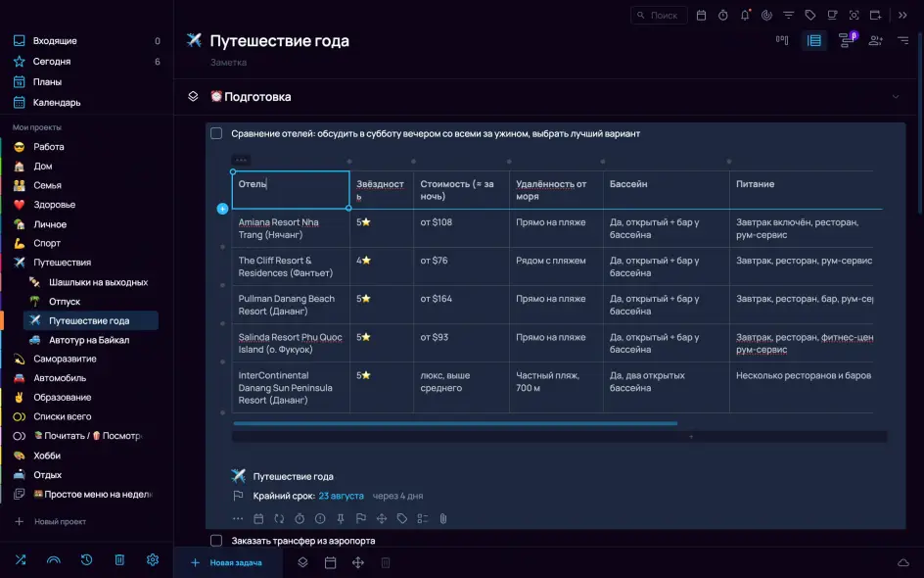Switch to the Kanban board view
The height and width of the screenshot is (578, 924).
782,40
